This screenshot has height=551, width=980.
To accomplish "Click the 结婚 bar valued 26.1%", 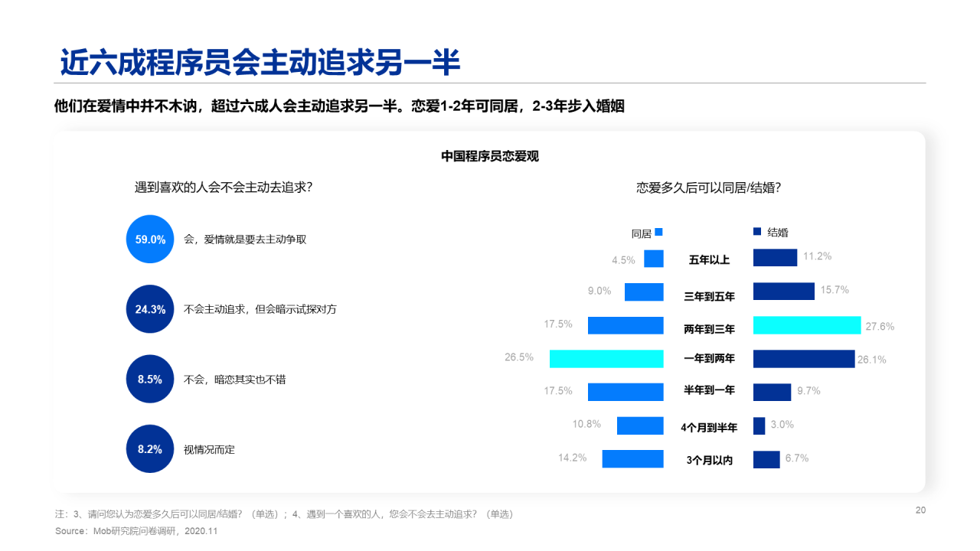I will point(804,359).
